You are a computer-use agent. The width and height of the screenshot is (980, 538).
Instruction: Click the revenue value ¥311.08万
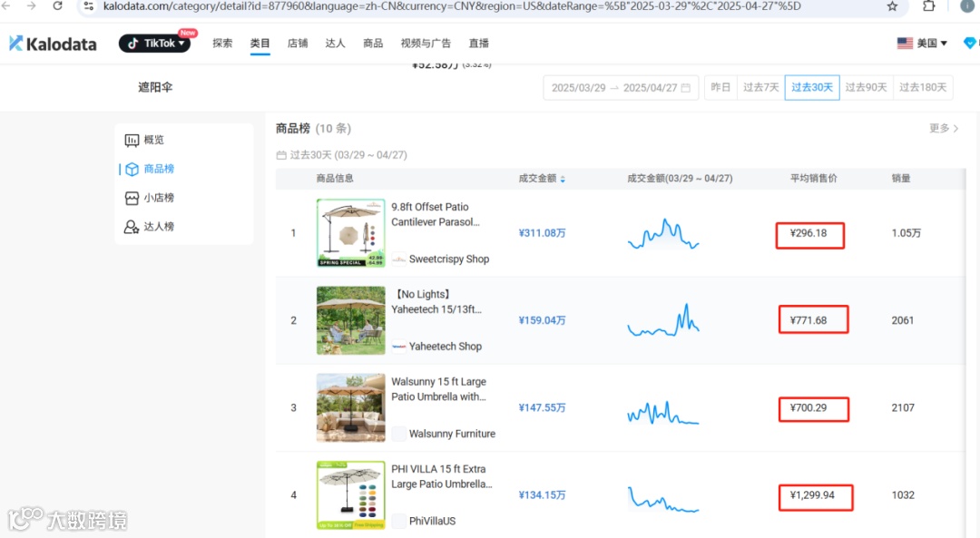pyautogui.click(x=542, y=233)
